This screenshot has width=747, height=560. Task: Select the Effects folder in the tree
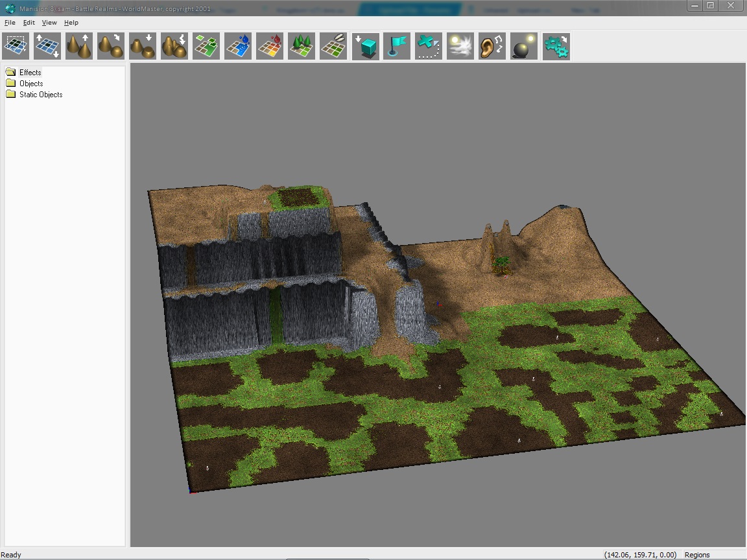[x=30, y=73]
